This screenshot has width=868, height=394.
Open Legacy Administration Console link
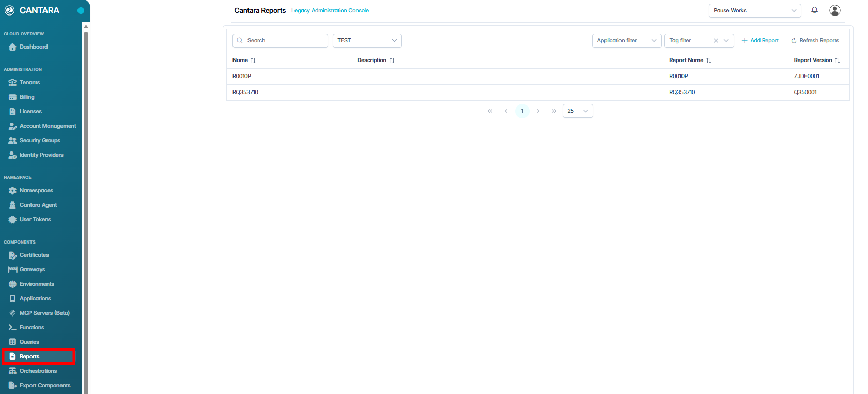(330, 10)
